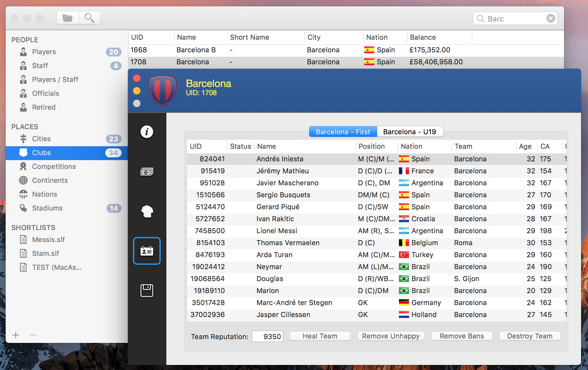The image size is (588, 370).
Task: Click the Remove Unhappy button
Action: pyautogui.click(x=391, y=336)
